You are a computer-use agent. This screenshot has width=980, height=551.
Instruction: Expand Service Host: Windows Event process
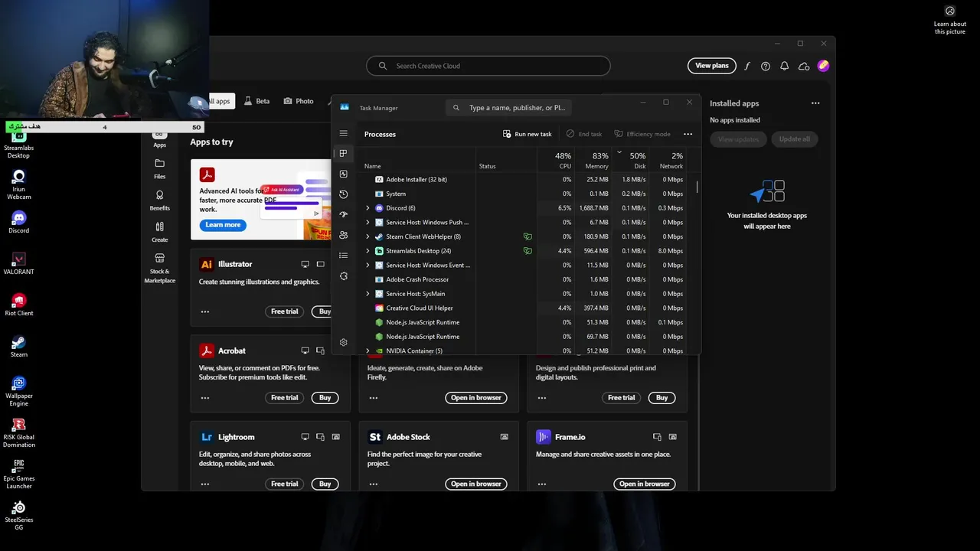[x=367, y=265]
